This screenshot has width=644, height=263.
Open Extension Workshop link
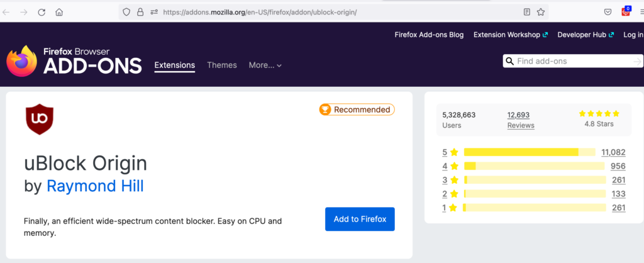511,35
